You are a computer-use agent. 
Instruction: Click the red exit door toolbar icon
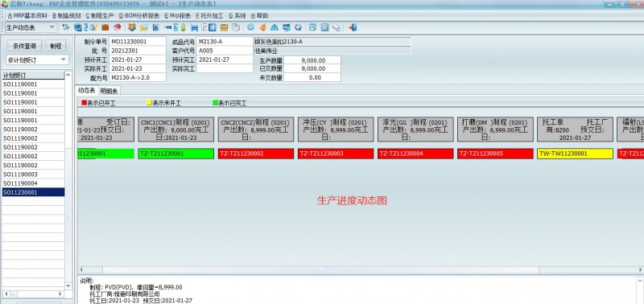pyautogui.click(x=352, y=27)
